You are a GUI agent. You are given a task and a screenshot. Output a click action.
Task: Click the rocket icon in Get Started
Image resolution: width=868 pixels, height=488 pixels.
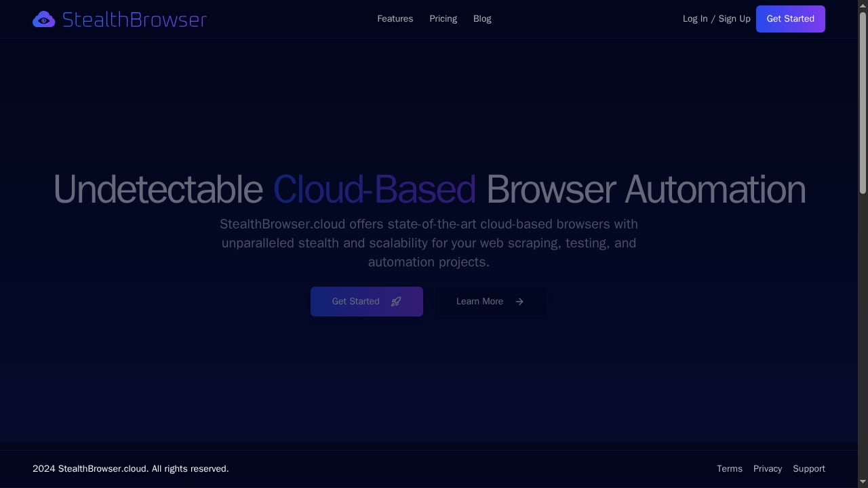pyautogui.click(x=396, y=302)
